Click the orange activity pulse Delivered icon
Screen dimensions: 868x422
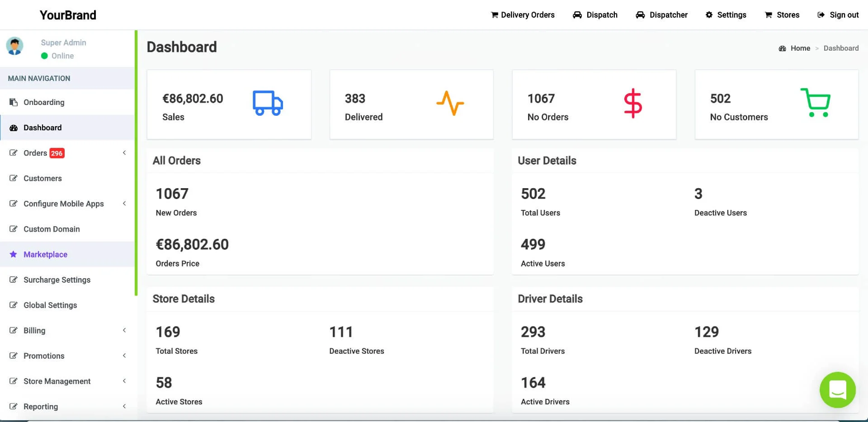coord(450,103)
